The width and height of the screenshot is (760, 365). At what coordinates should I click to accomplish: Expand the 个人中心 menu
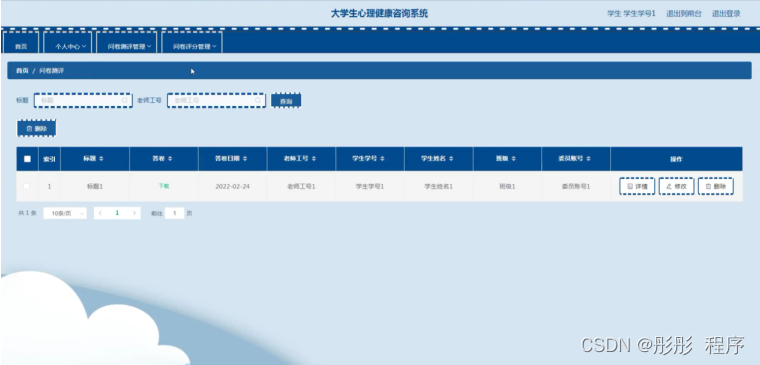[68, 44]
